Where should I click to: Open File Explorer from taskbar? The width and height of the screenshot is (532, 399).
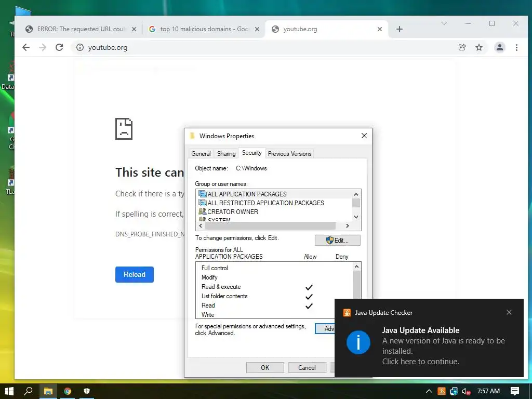coord(48,391)
